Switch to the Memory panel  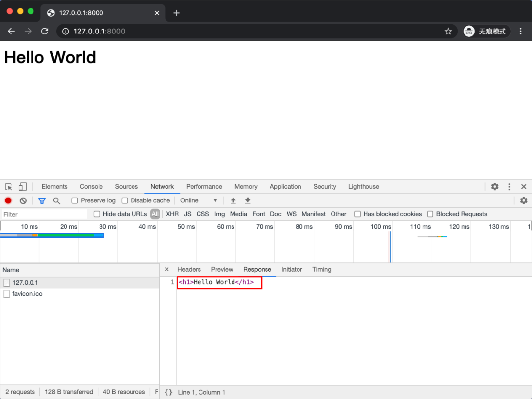click(246, 187)
